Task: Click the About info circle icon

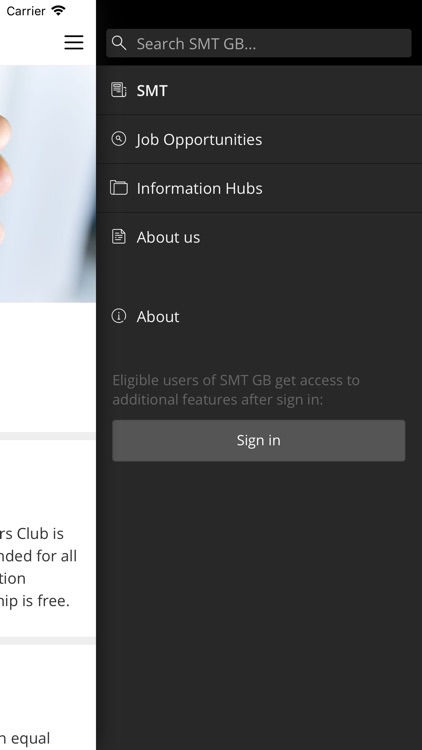Action: (x=119, y=316)
